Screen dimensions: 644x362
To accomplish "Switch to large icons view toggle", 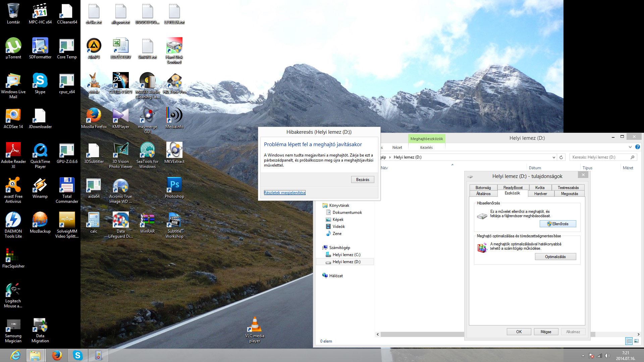I will (636, 341).
